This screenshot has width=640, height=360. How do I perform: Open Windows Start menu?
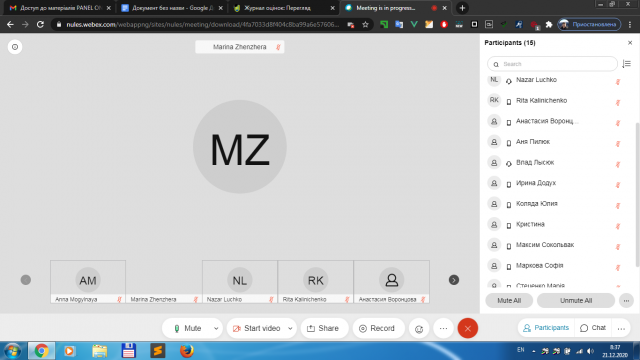pyautogui.click(x=13, y=351)
